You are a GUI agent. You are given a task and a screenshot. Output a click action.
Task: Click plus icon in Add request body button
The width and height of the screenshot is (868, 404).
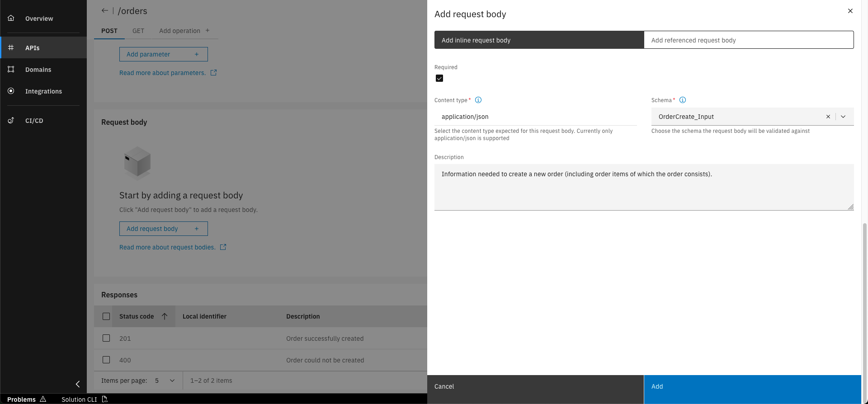coord(197,229)
